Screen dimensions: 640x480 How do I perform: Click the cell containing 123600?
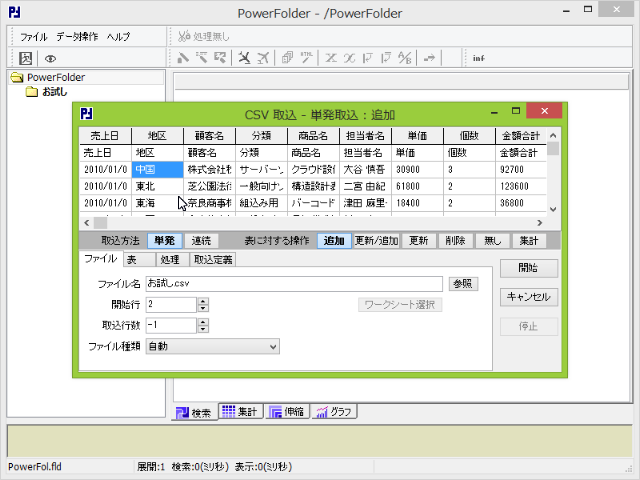point(521,186)
